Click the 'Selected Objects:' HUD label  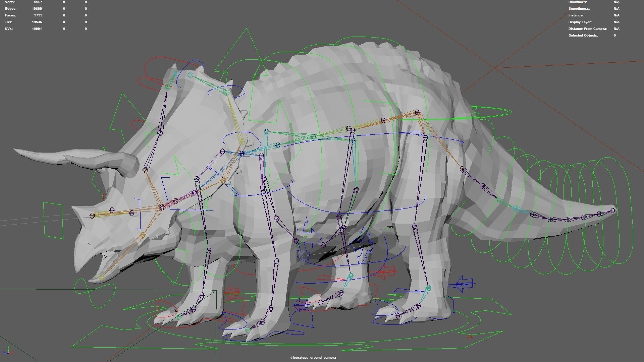[x=583, y=36]
